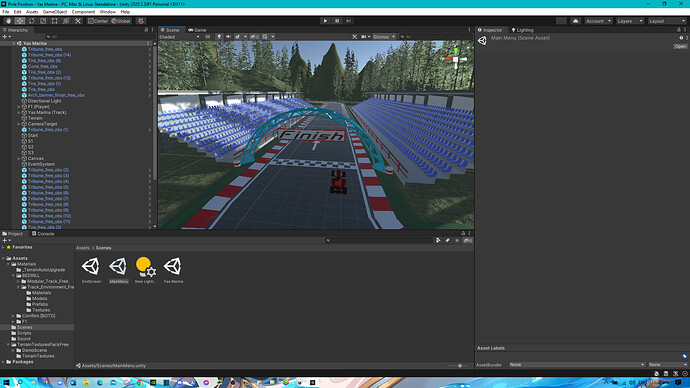The image size is (690, 388).
Task: Select the Scale tool in the toolbar
Action: click(43, 21)
